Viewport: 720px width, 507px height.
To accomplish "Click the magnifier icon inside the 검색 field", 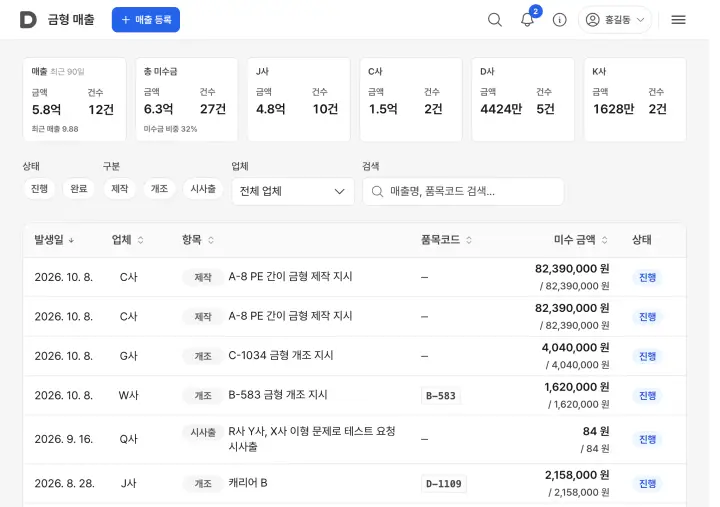I will click(377, 192).
